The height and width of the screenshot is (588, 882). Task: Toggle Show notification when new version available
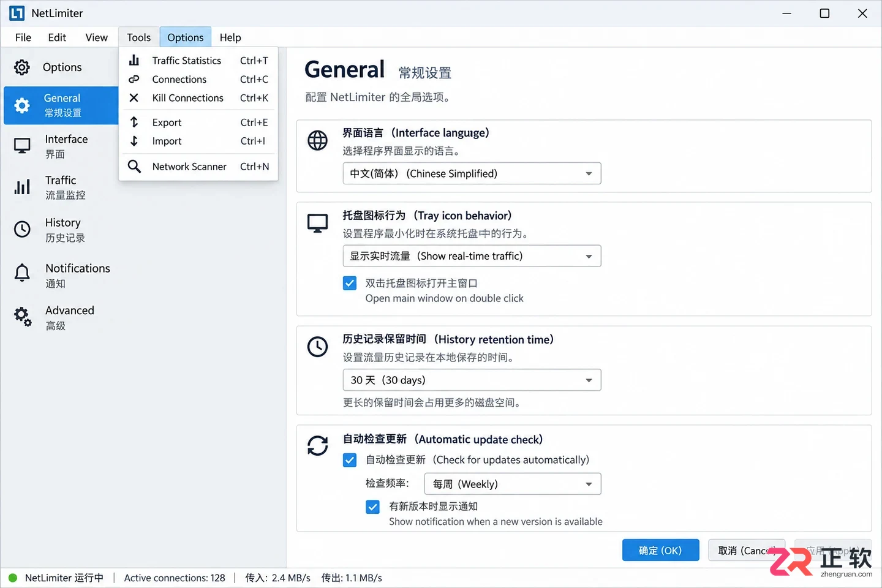(x=372, y=507)
